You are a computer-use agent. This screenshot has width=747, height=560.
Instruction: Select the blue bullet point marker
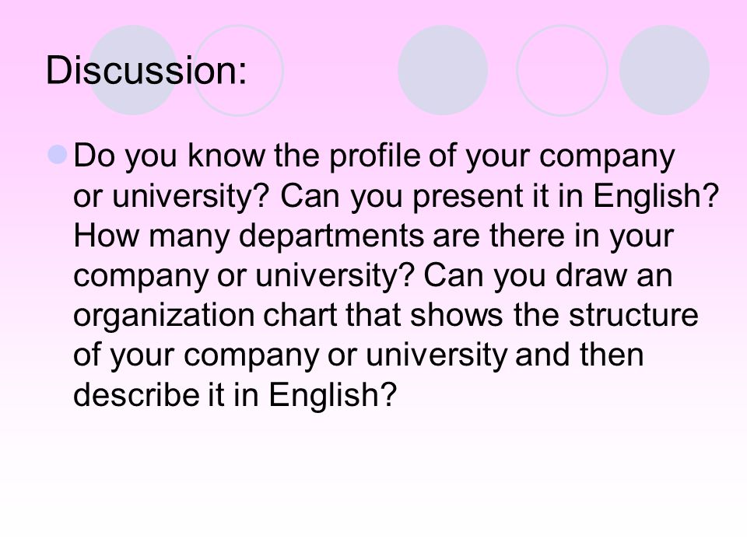(x=58, y=154)
